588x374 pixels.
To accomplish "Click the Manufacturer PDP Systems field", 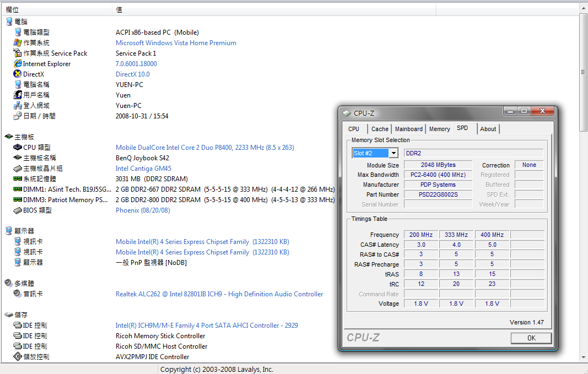I will tap(438, 185).
